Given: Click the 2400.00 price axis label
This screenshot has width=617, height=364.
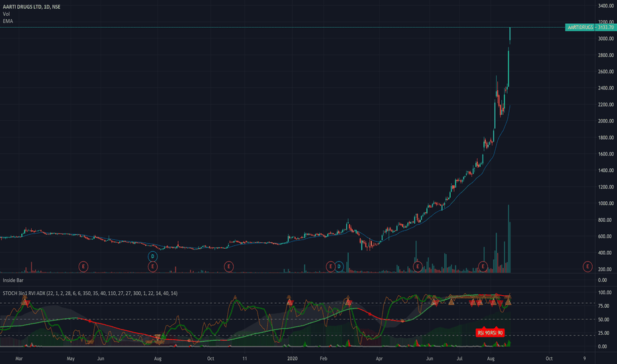Looking at the screenshot, I should 606,88.
